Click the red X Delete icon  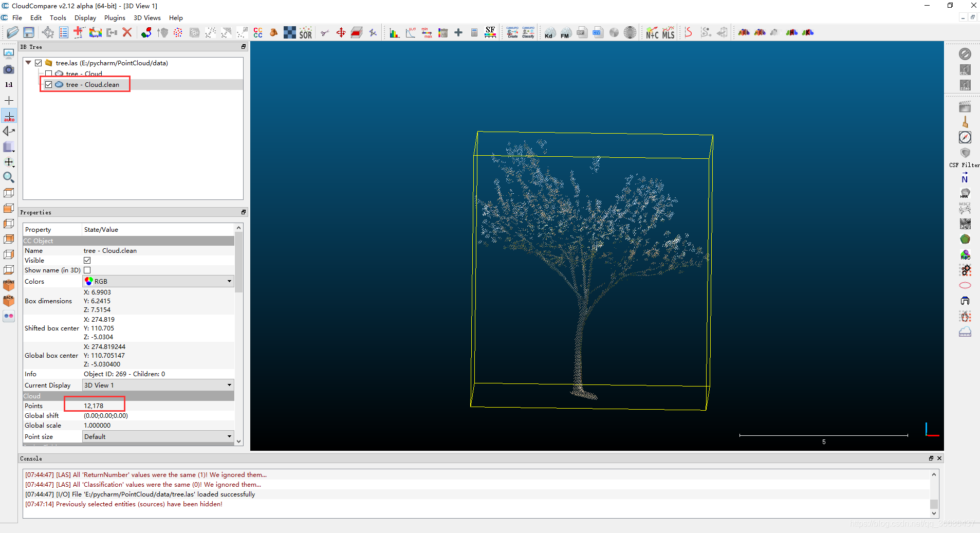click(x=127, y=32)
